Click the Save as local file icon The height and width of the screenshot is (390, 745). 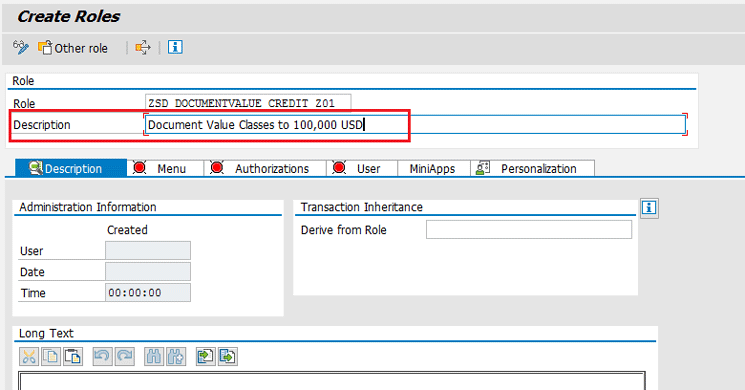tap(228, 356)
